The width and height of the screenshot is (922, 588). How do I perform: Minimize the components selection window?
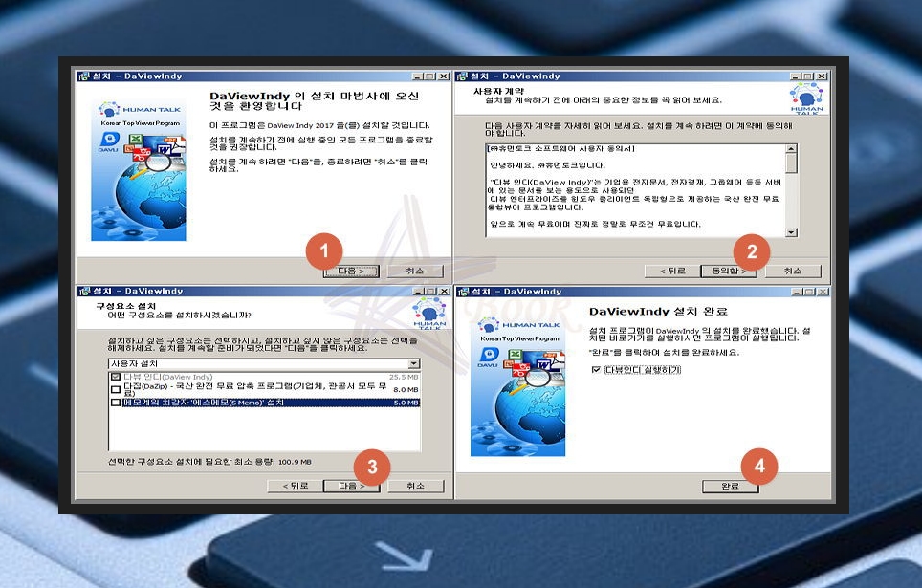[x=418, y=292]
